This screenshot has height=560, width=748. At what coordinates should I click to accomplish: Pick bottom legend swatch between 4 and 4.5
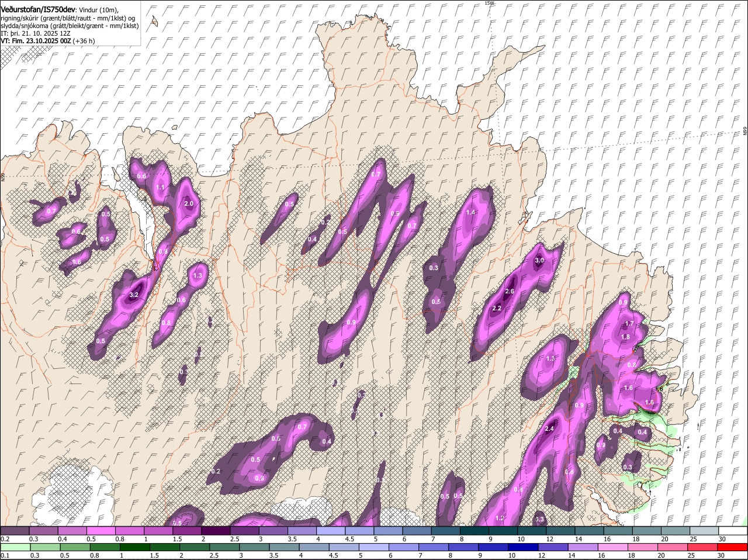pyautogui.click(x=316, y=547)
